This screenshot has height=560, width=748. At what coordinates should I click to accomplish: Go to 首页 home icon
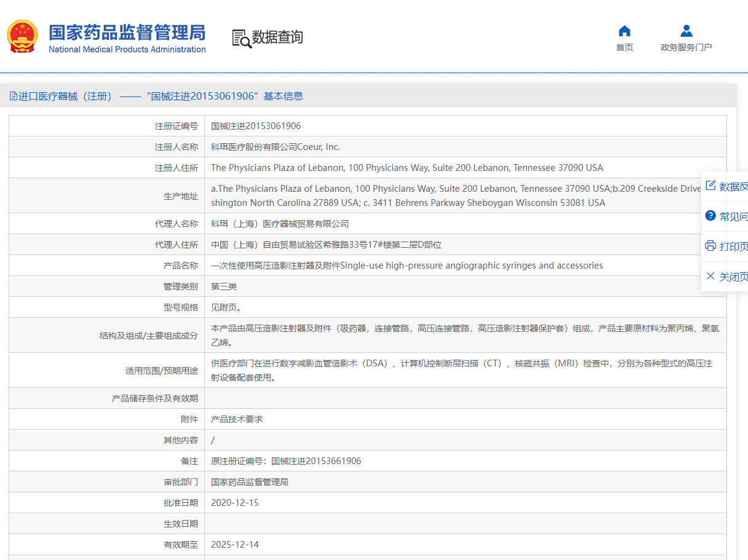[624, 31]
